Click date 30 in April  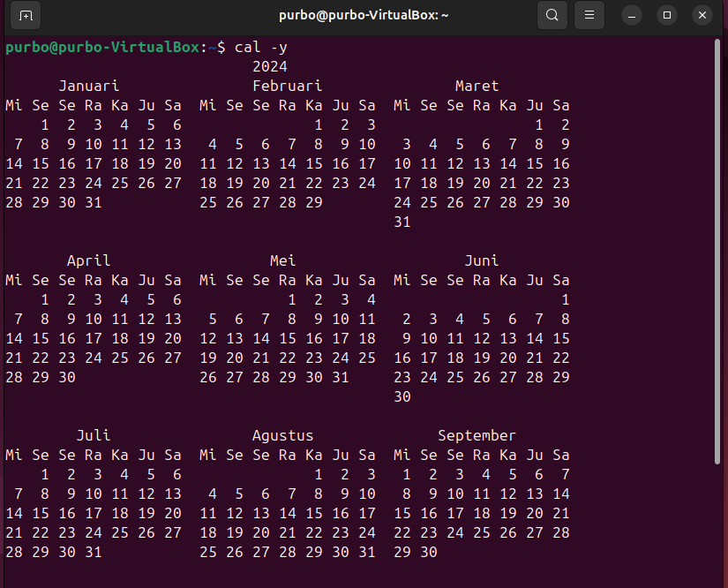point(67,377)
